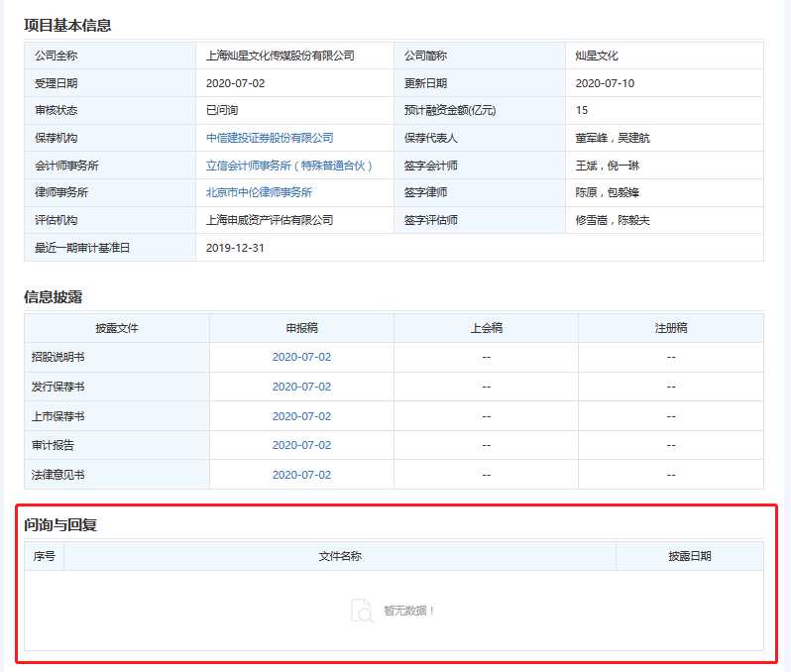Image resolution: width=791 pixels, height=672 pixels.
Task: Click the 暂无数据 message text
Action: [408, 611]
